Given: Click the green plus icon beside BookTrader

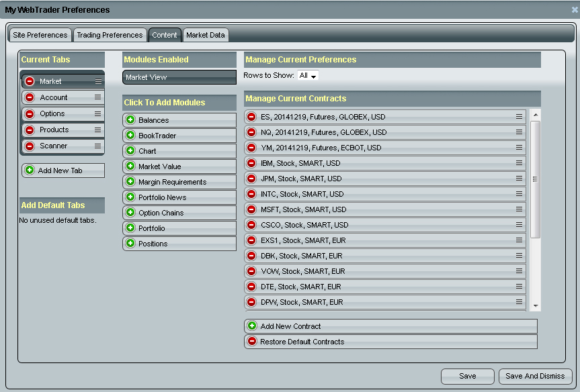Looking at the screenshot, I should point(130,136).
